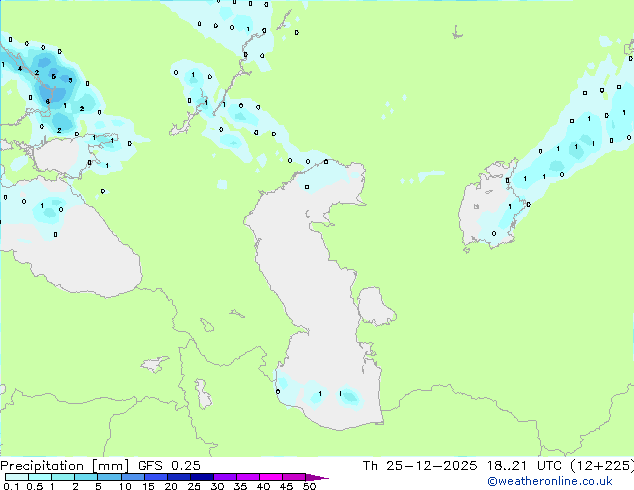Click the 25–30 mm dark navy swatch
The image size is (634, 490).
tap(201, 477)
